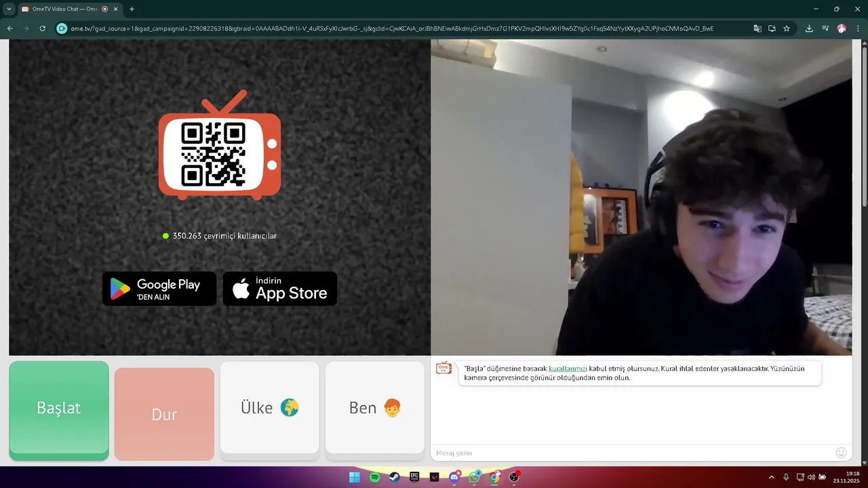Click the translate page icon

(757, 28)
